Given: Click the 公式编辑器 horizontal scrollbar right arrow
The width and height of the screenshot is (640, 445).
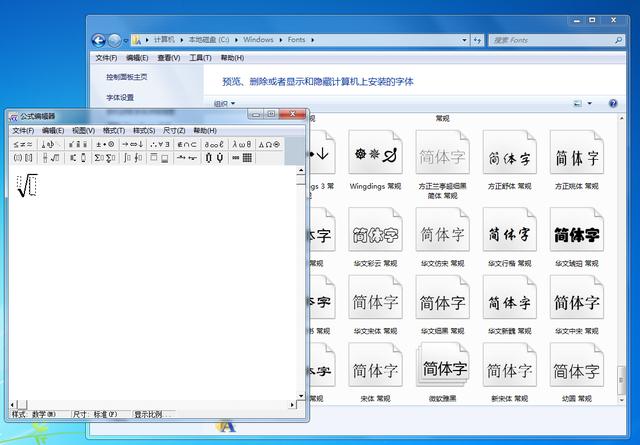Looking at the screenshot, I should (x=292, y=405).
